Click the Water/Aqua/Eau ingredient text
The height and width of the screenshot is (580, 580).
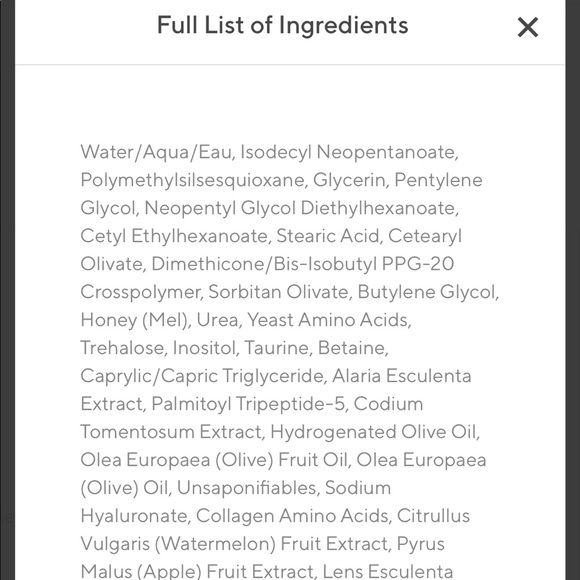click(x=156, y=152)
